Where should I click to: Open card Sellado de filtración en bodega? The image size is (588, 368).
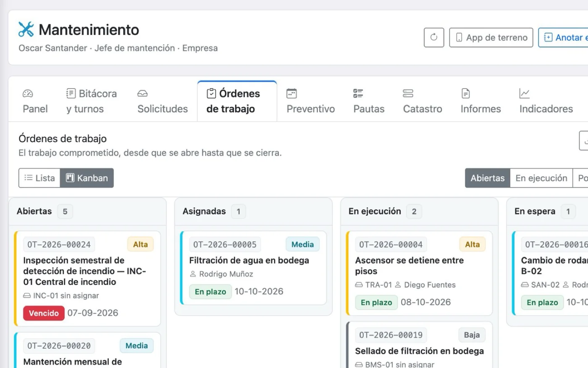click(419, 345)
